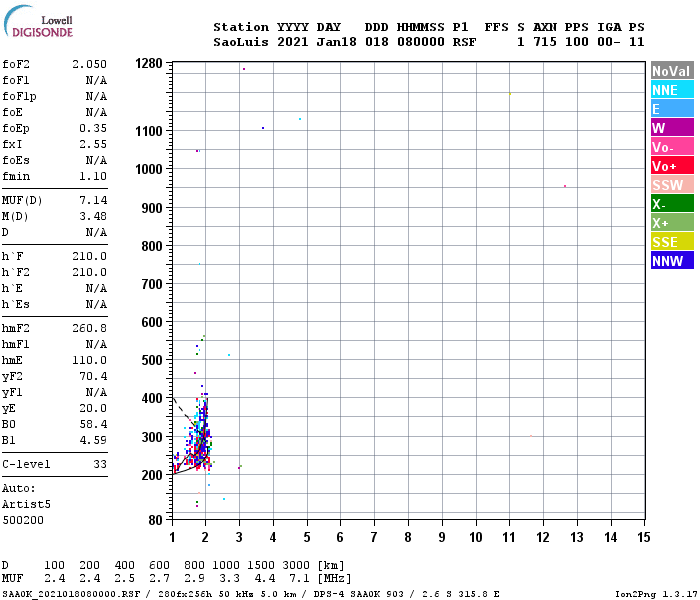Select the Vo+ legend swatch
Viewport: 700px width, 600px height.
click(x=672, y=166)
